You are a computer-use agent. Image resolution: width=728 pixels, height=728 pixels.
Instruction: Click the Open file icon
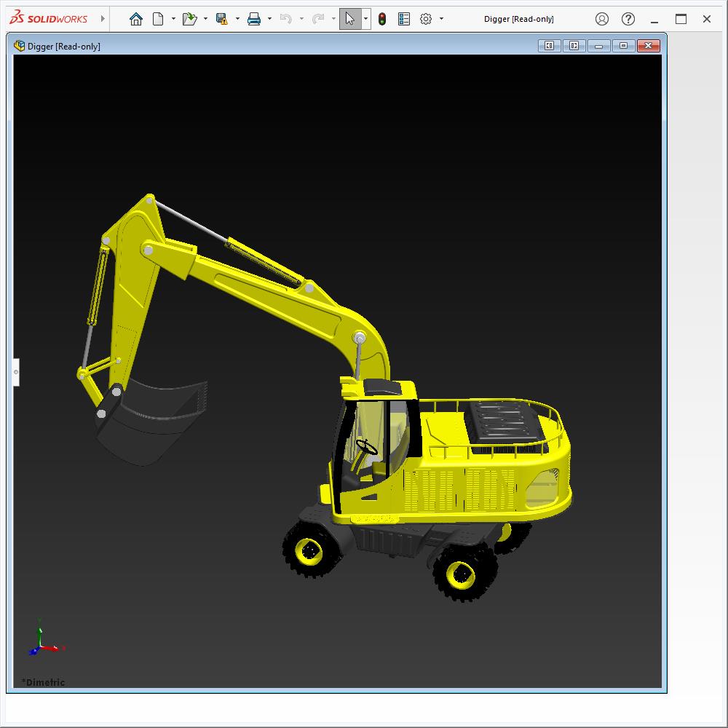(189, 19)
